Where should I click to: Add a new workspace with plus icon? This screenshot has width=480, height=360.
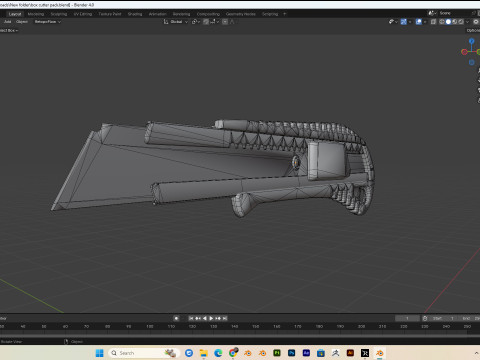pos(285,14)
